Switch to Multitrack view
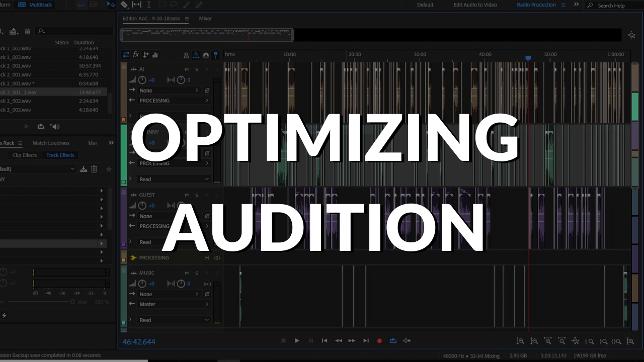The width and height of the screenshot is (644, 362). pyautogui.click(x=35, y=5)
